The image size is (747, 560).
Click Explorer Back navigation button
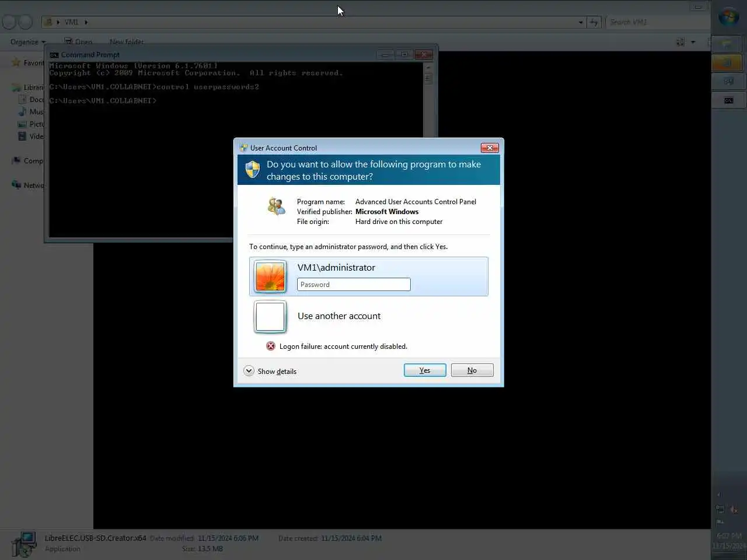tap(9, 22)
